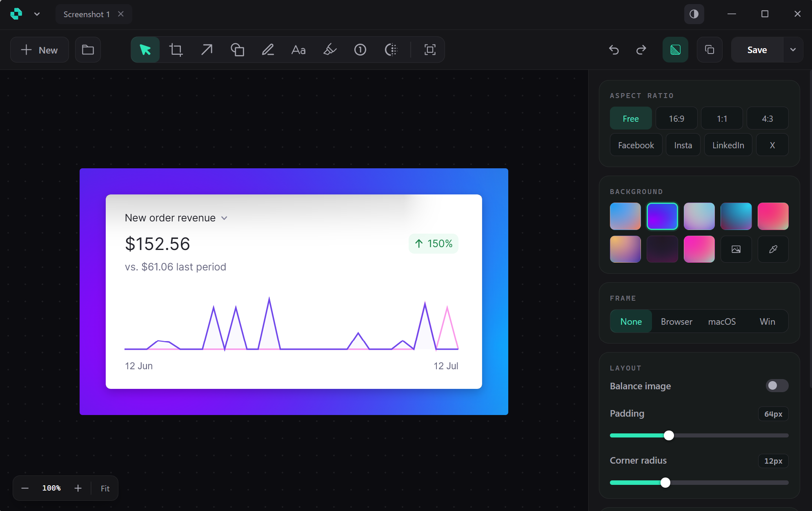Select 1:1 aspect ratio
The image size is (812, 511).
pyautogui.click(x=722, y=118)
